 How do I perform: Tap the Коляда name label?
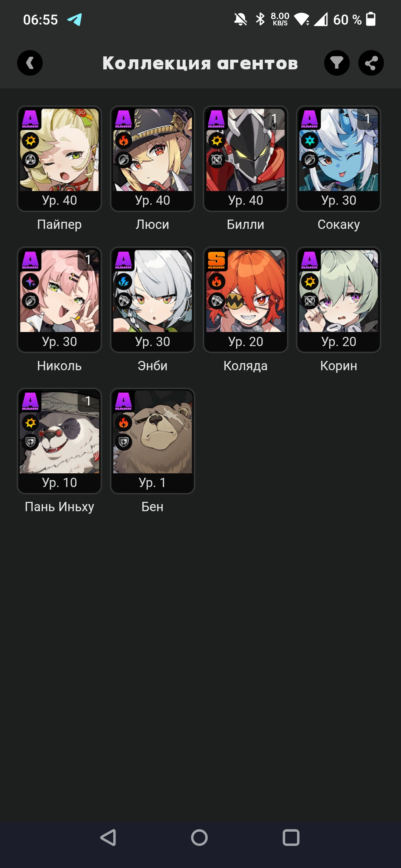(x=245, y=366)
